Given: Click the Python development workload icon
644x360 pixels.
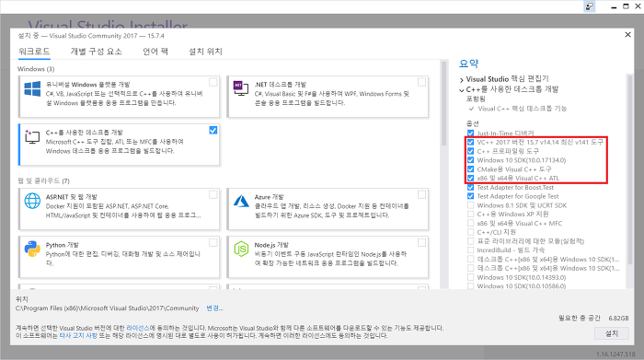Looking at the screenshot, I should (x=32, y=249).
